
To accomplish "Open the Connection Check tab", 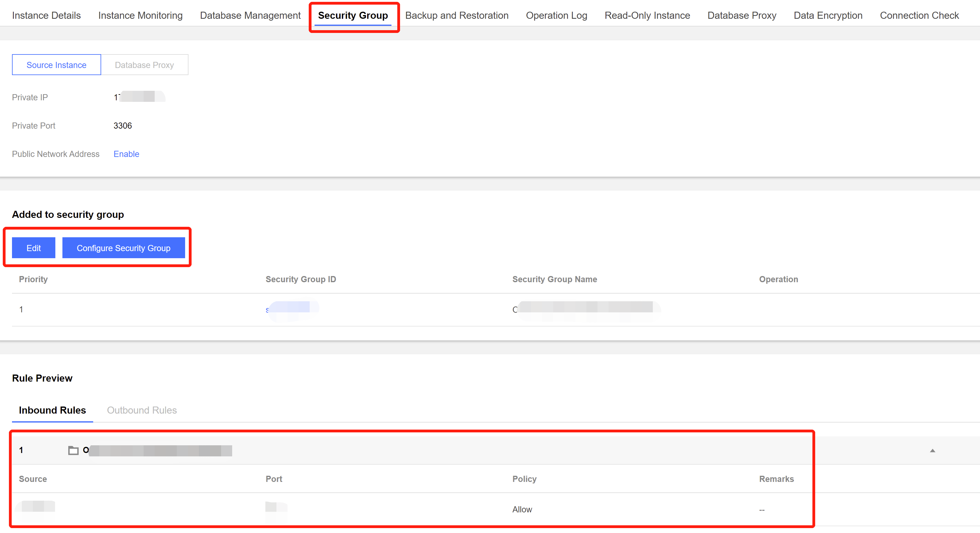I will pos(919,15).
